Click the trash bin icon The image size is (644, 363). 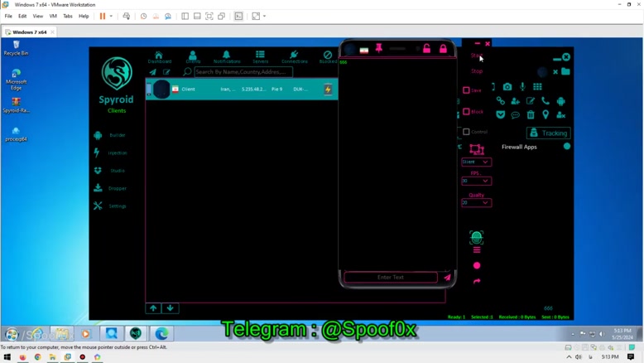point(531,115)
